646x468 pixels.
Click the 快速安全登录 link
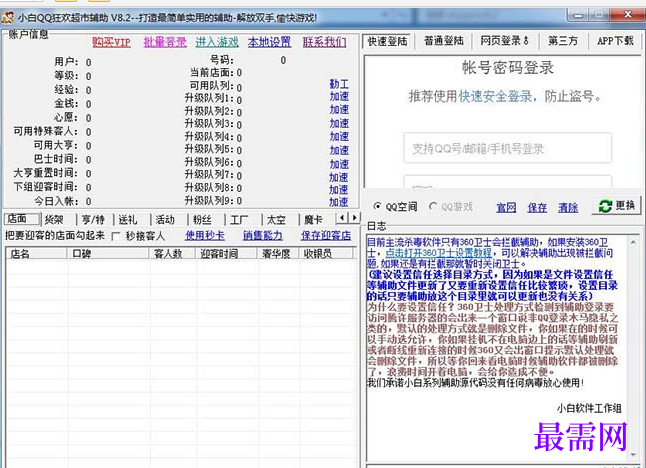pyautogui.click(x=495, y=96)
